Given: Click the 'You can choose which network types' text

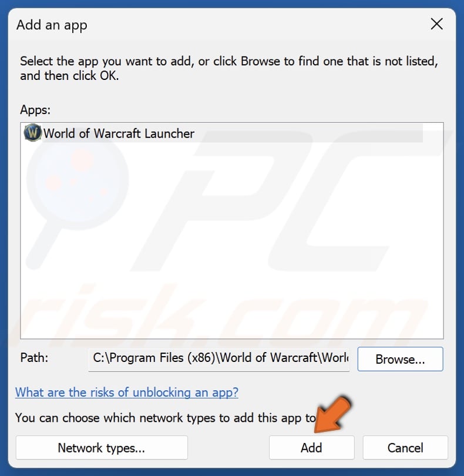Looking at the screenshot, I should pyautogui.click(x=166, y=418).
